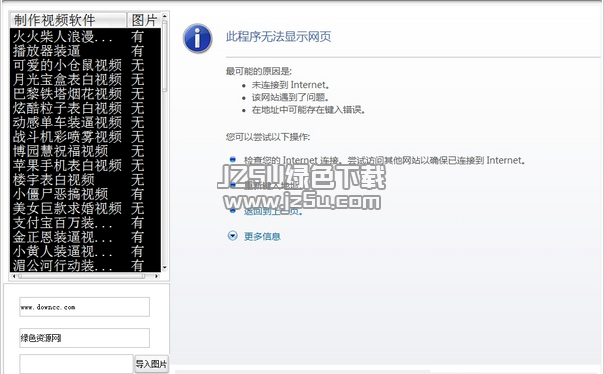604x374 pixels.
Task: Select list row 湄公河行动装...
Action: click(x=85, y=265)
